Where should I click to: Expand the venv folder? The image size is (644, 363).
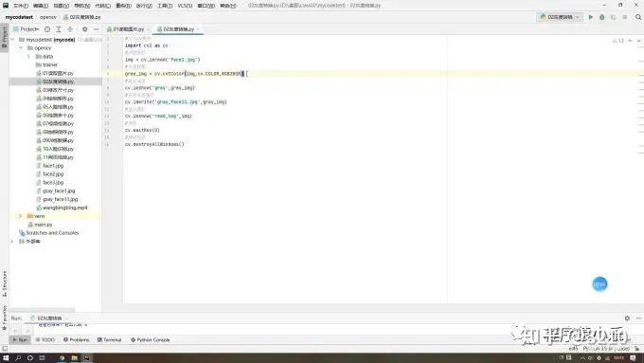click(x=20, y=216)
